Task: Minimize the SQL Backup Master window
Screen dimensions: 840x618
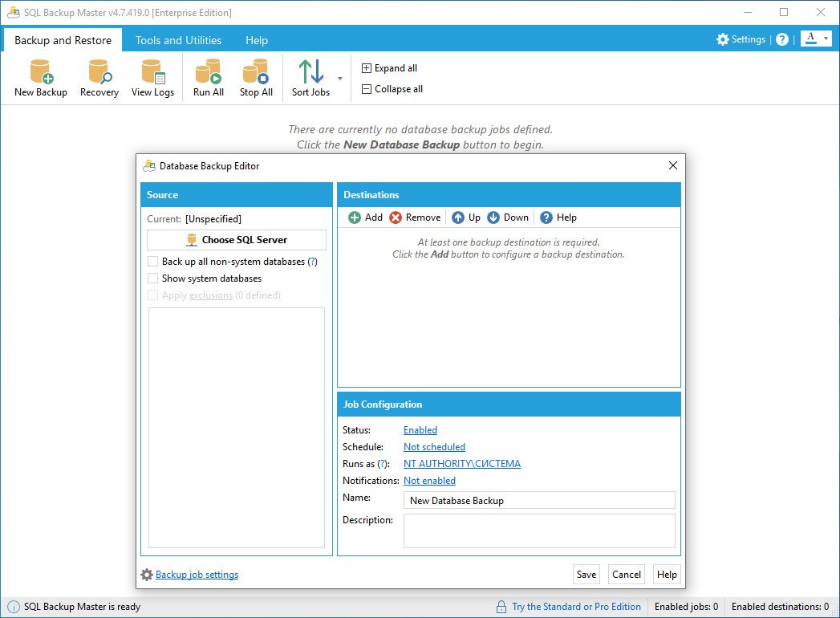Action: 748,12
